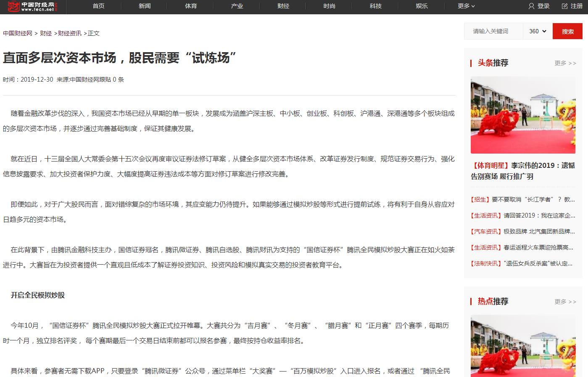Click the 跟贴 0 条 comments text
This screenshot has width=588, height=377.
click(x=111, y=80)
